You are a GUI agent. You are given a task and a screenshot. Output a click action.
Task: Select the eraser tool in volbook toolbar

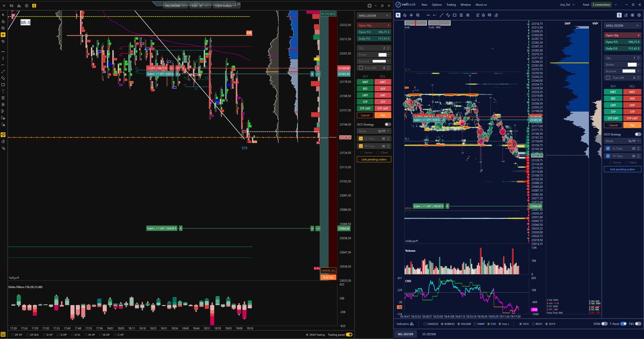[496, 15]
